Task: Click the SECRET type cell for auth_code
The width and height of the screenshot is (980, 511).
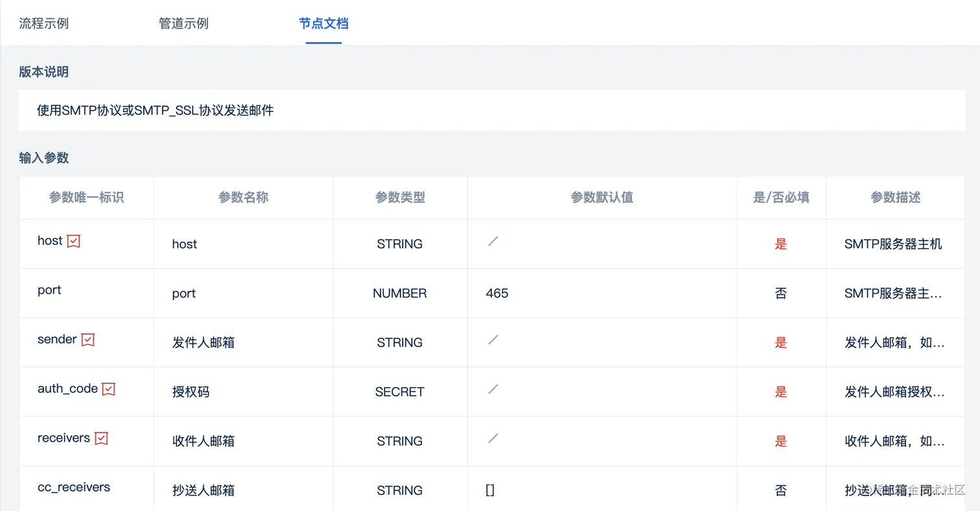Action: coord(400,392)
